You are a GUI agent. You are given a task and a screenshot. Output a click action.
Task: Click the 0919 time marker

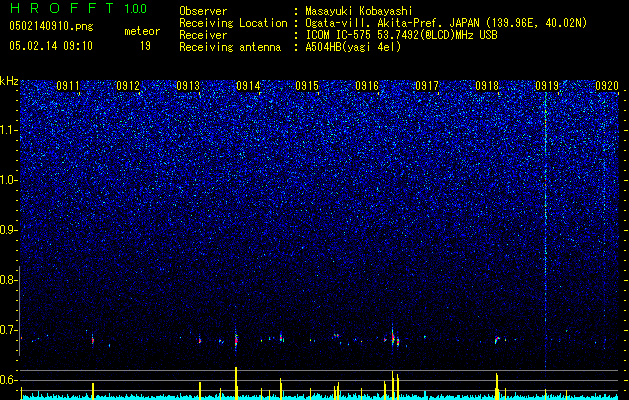[x=547, y=86]
